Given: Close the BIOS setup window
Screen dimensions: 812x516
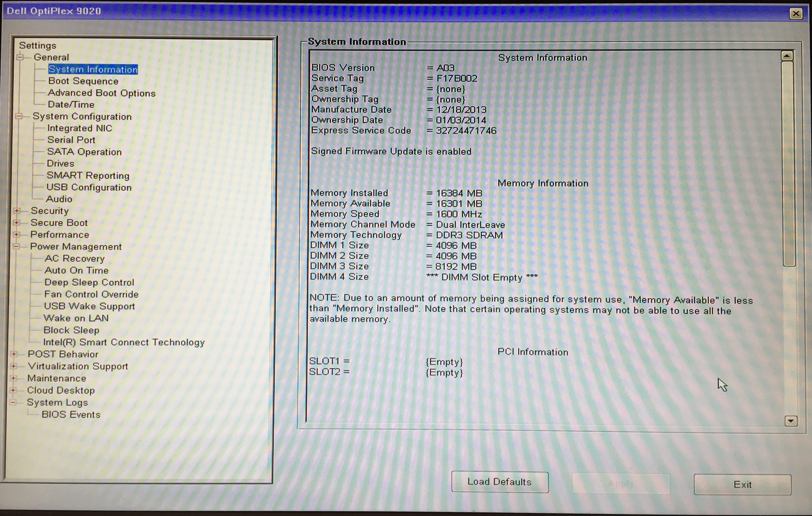Looking at the screenshot, I should 796,13.
